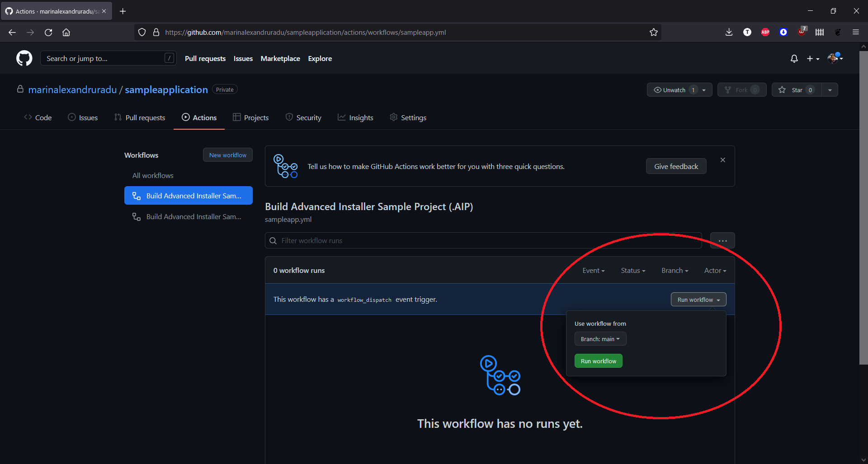Expand the Branch filter dropdown

pos(675,271)
